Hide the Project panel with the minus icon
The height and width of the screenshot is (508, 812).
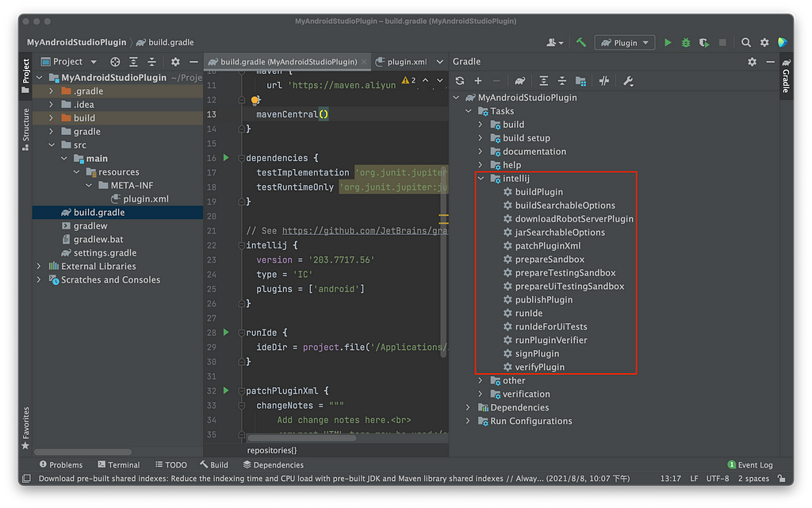(x=193, y=62)
